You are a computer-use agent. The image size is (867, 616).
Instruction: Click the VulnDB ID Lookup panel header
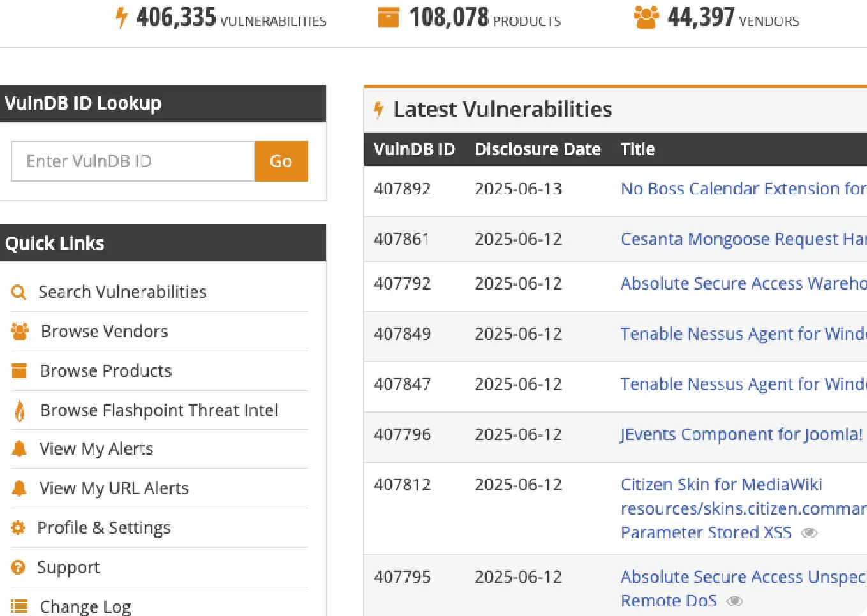(x=163, y=103)
